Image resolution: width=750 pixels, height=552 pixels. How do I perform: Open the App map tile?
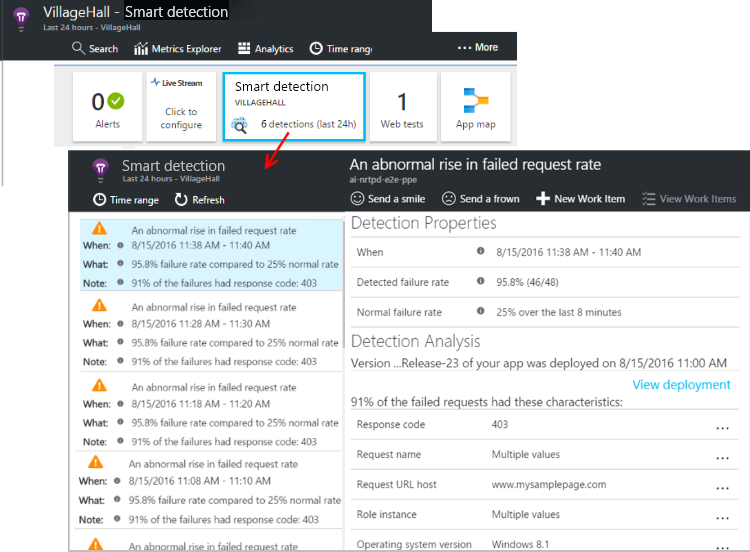(x=475, y=107)
